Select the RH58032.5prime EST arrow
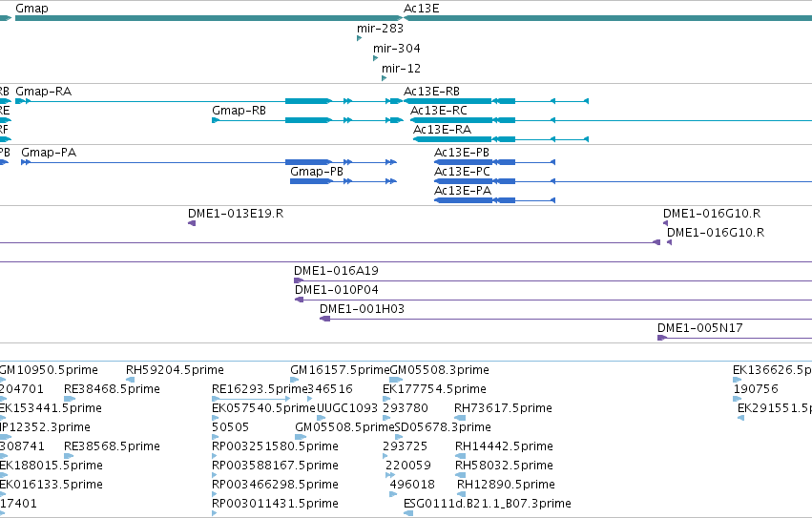 pyautogui.click(x=460, y=475)
